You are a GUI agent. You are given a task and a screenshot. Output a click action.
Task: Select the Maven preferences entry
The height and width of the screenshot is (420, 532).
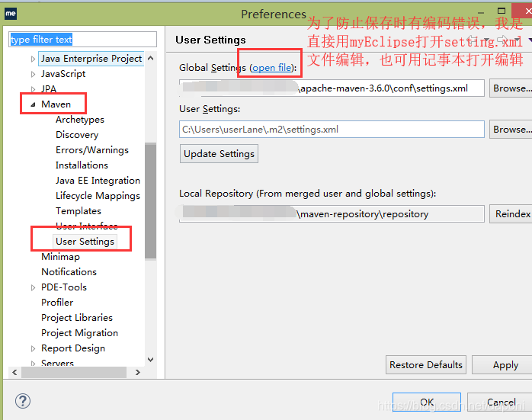click(x=56, y=104)
